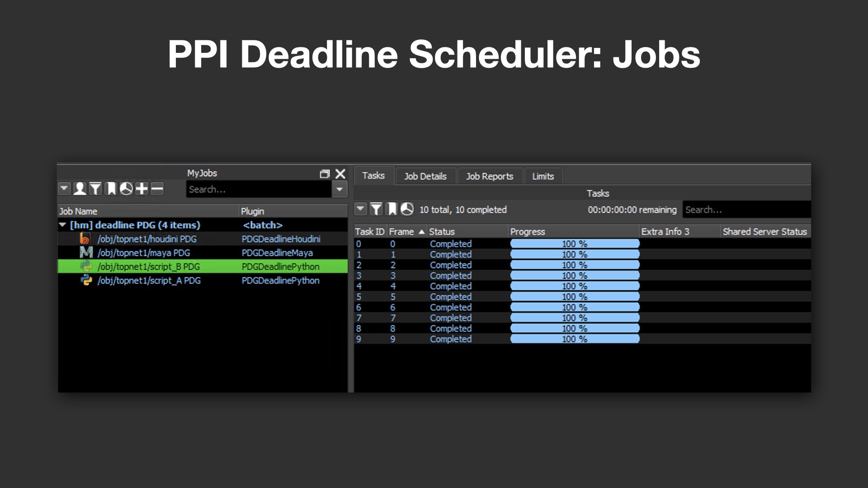
Task: Select task 1 Completed status cell
Action: [451, 254]
